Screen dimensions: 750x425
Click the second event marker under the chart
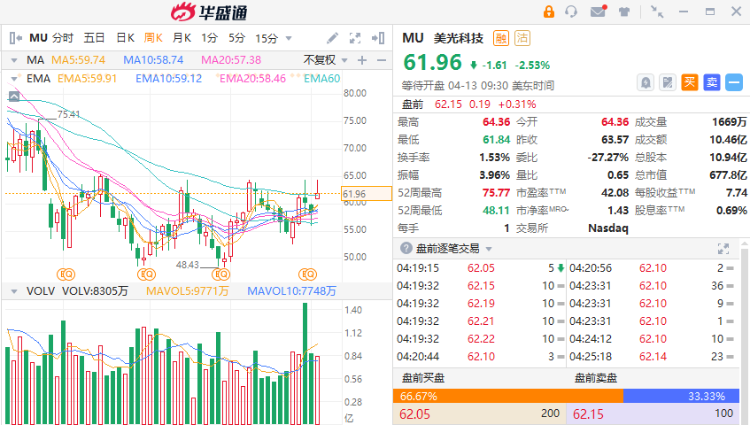tap(146, 274)
